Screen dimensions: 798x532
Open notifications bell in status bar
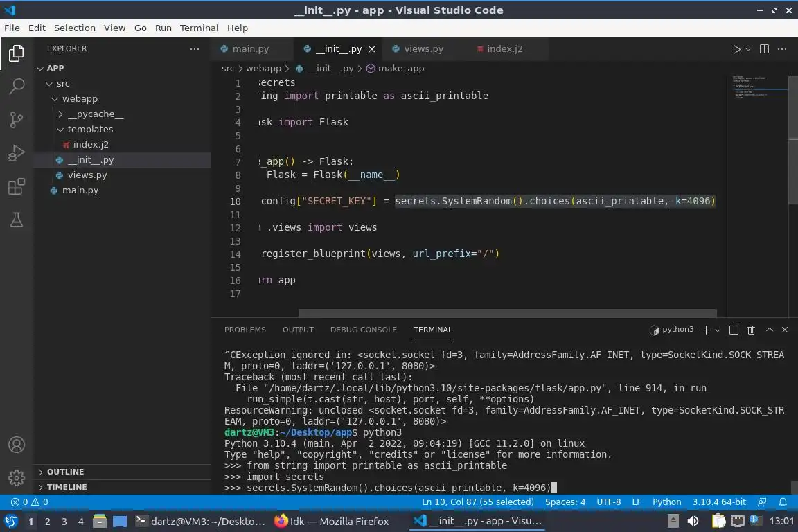click(x=783, y=502)
